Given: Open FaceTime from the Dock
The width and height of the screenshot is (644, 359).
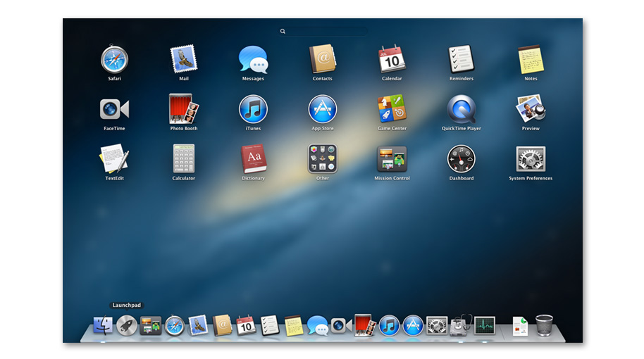Looking at the screenshot, I should [341, 326].
